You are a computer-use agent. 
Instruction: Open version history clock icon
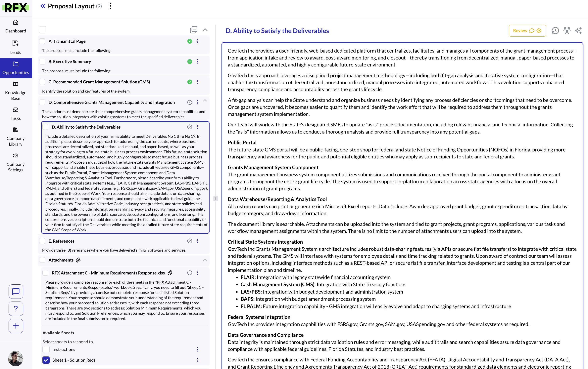point(555,31)
